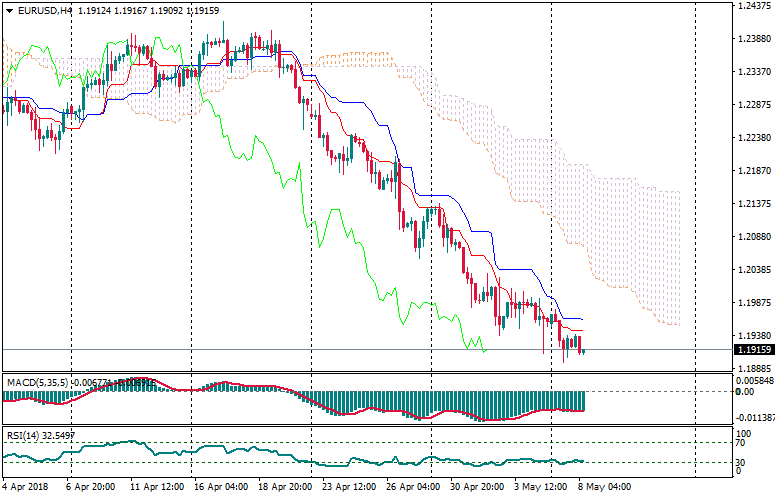Click the RSI(14) indicator label
Viewport: 775px width, 498px height.
click(x=22, y=436)
